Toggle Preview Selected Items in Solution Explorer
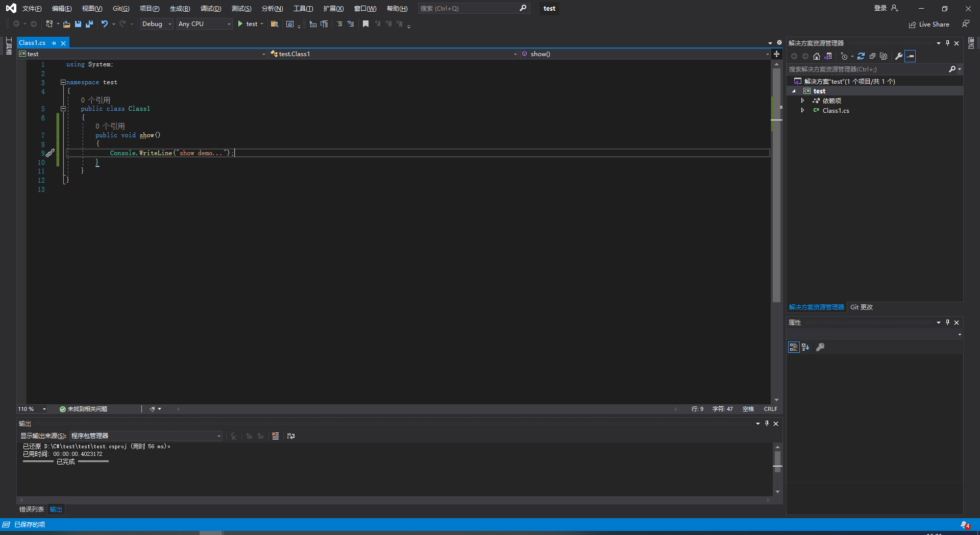The width and height of the screenshot is (980, 535). [884, 56]
